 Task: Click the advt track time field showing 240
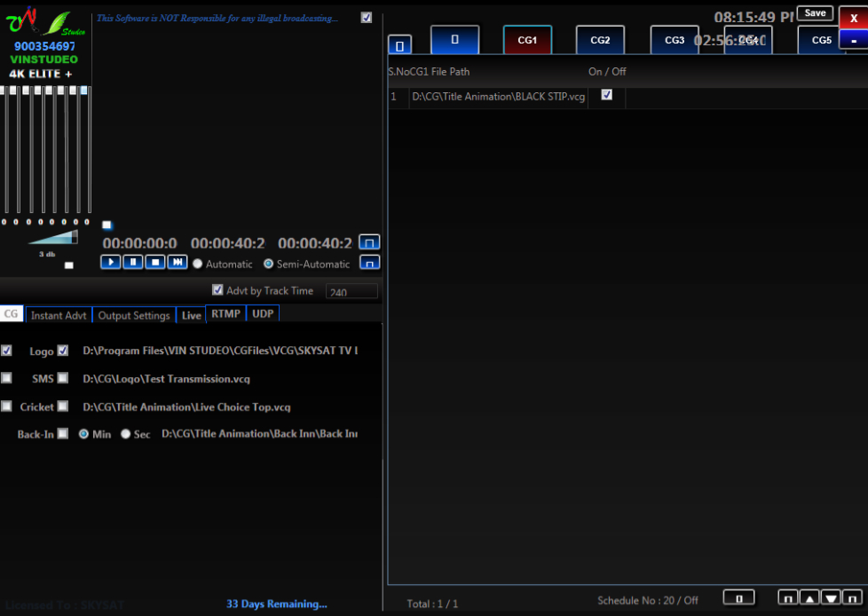point(351,292)
